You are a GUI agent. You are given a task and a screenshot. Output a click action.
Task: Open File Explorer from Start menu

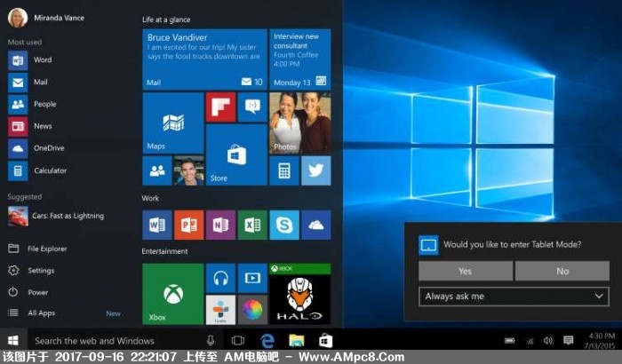(37, 249)
